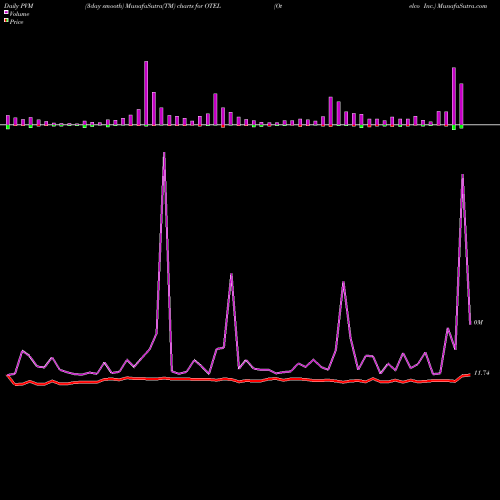Image resolution: width=500 pixels, height=500 pixels.
Task: Click the 'Daily PVM' title text
Action: [19, 6]
